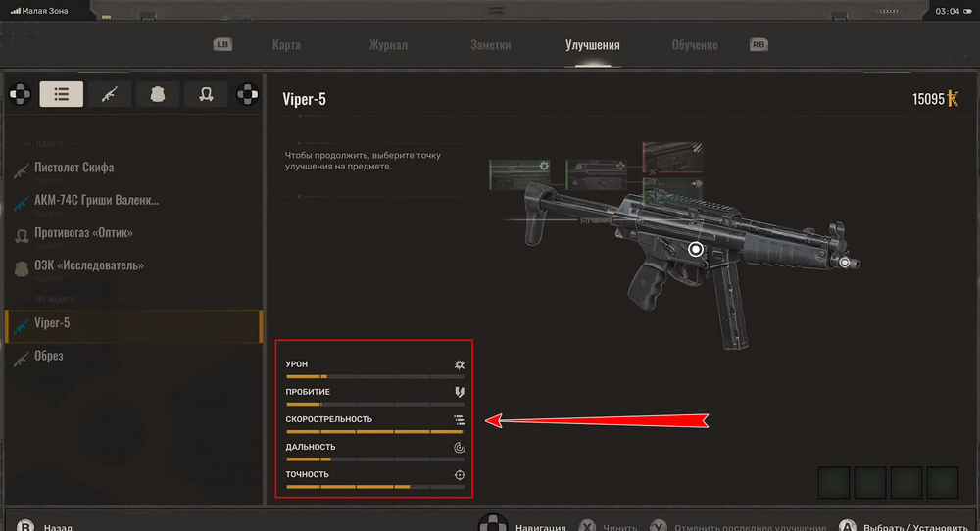Open the Заметки tab
The image size is (980, 531).
click(x=490, y=46)
